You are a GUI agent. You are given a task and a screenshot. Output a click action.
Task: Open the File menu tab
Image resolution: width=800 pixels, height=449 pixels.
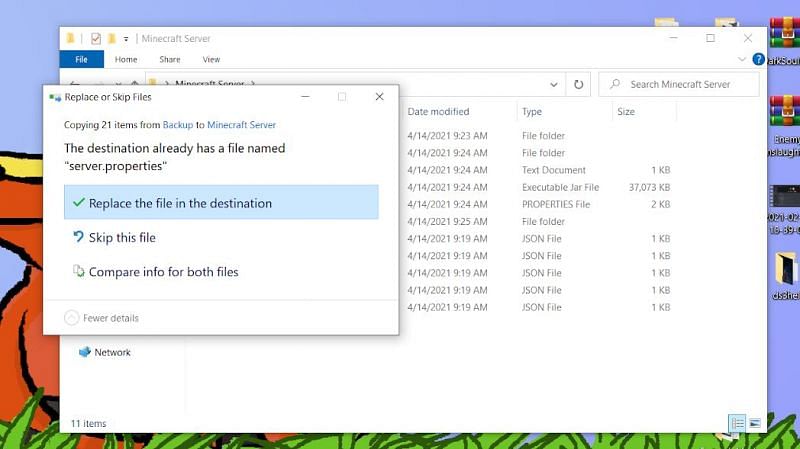(82, 60)
